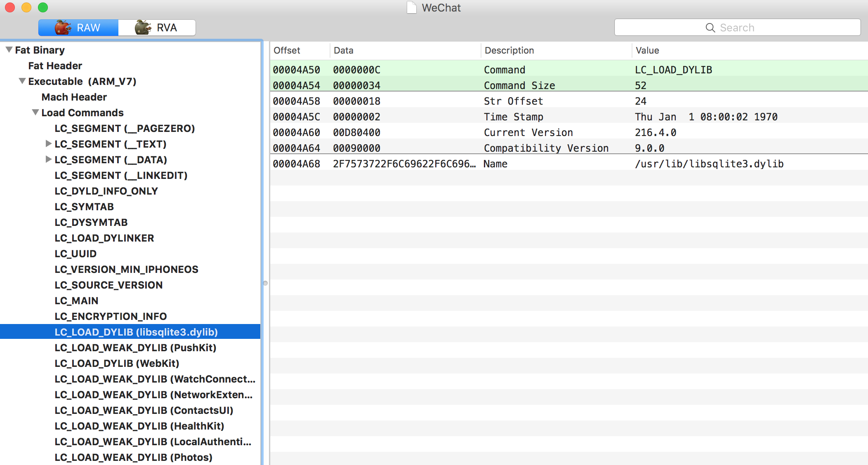Screen dimensions: 868x465
Task: Open the Mach Header entry
Action: (x=74, y=97)
